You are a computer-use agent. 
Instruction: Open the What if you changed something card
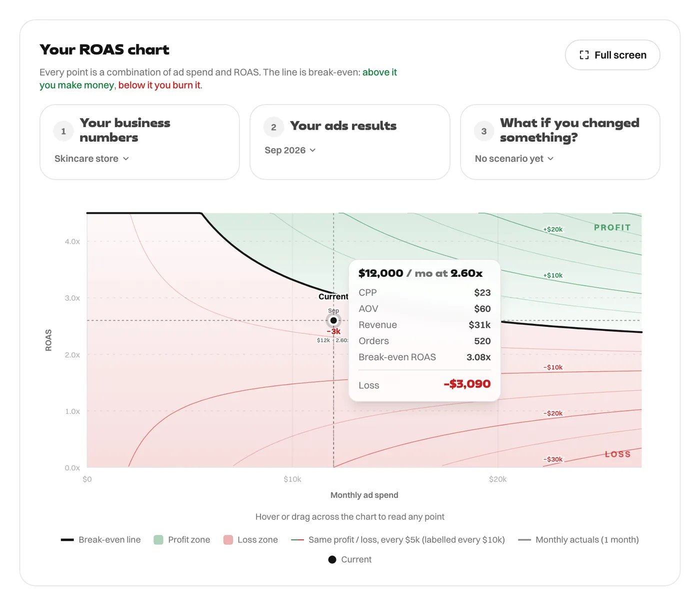tap(560, 142)
